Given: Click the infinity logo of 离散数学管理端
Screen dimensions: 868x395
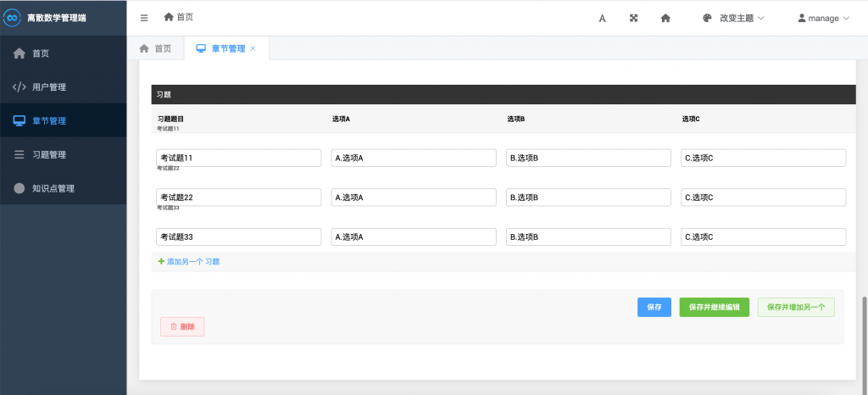Looking at the screenshot, I should tap(12, 18).
